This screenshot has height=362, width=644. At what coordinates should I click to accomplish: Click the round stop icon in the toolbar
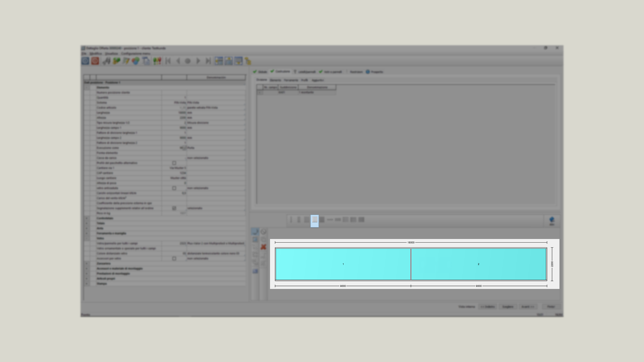pyautogui.click(x=188, y=61)
